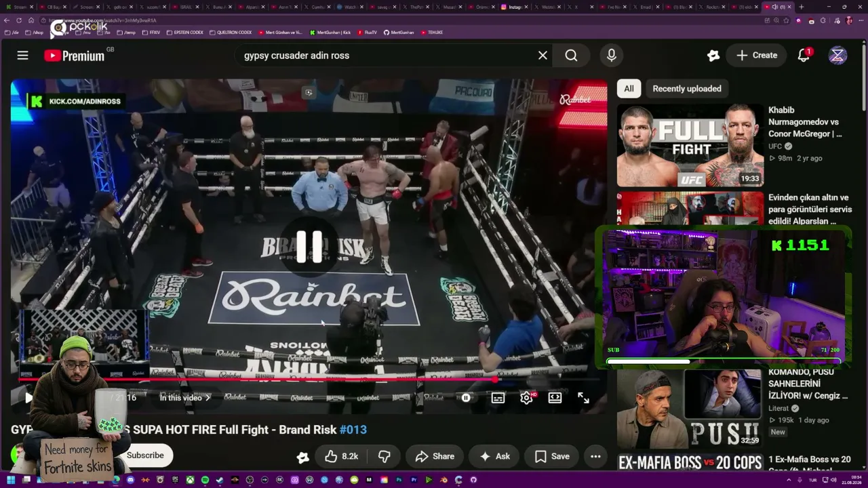Switch to the Instagram browser tab
This screenshot has width=868, height=488.
515,7
